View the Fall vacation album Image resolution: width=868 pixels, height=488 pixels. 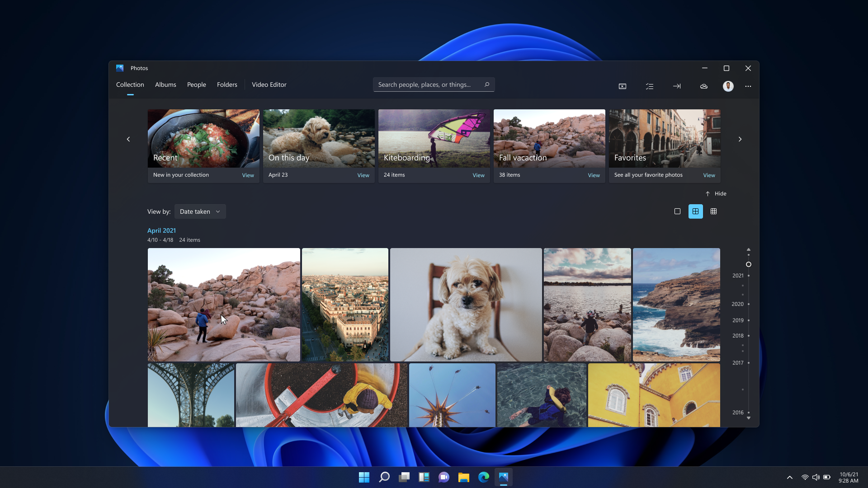tap(594, 174)
